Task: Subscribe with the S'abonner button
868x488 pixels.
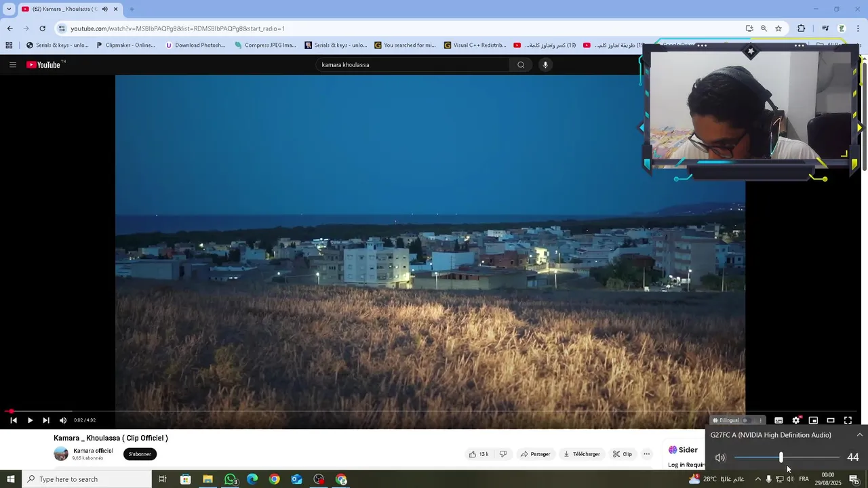Action: tap(140, 454)
